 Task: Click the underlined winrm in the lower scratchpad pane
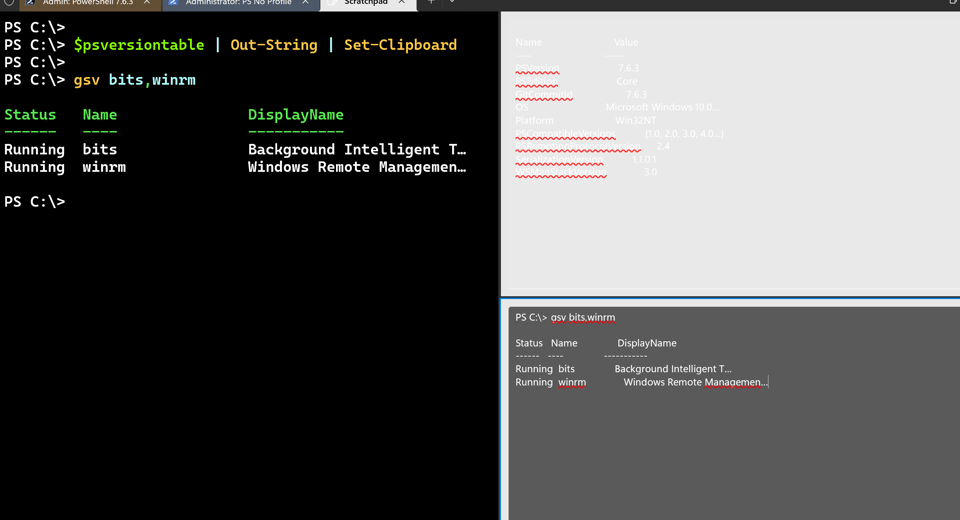(x=572, y=382)
